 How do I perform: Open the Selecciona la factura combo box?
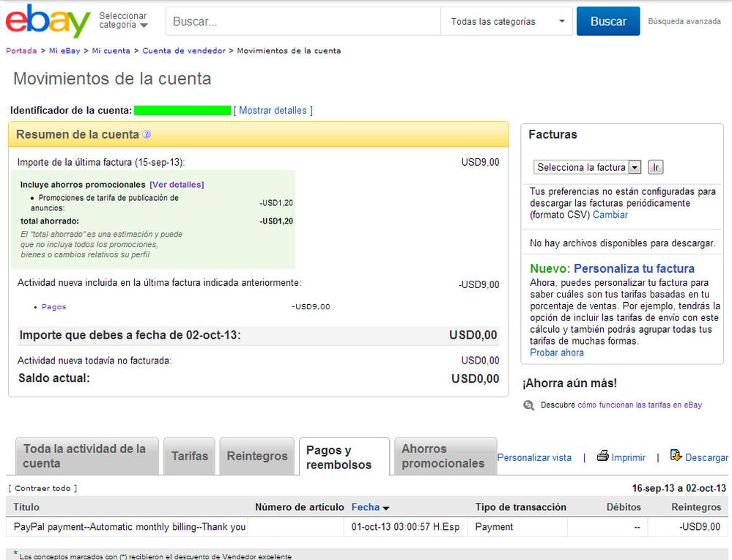pyautogui.click(x=587, y=167)
